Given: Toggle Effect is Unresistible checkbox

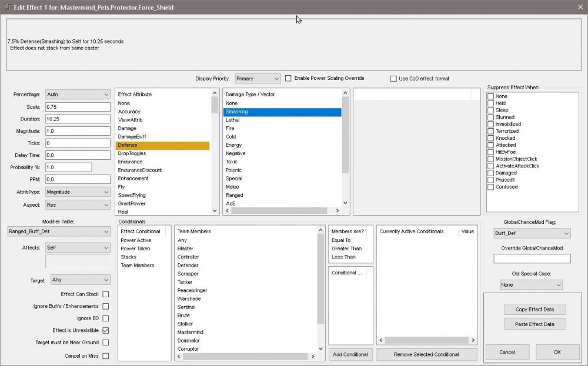Looking at the screenshot, I should point(106,331).
